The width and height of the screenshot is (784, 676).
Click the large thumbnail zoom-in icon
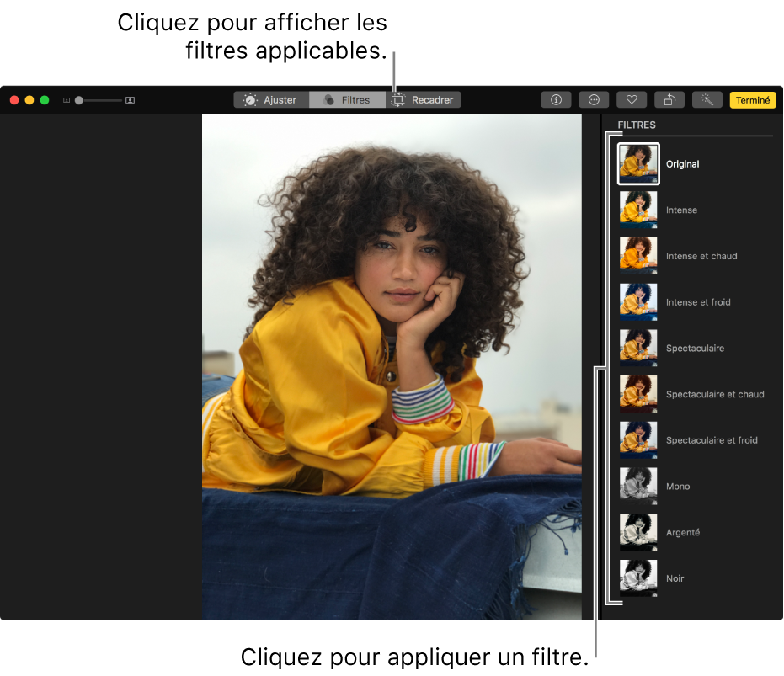click(x=130, y=100)
